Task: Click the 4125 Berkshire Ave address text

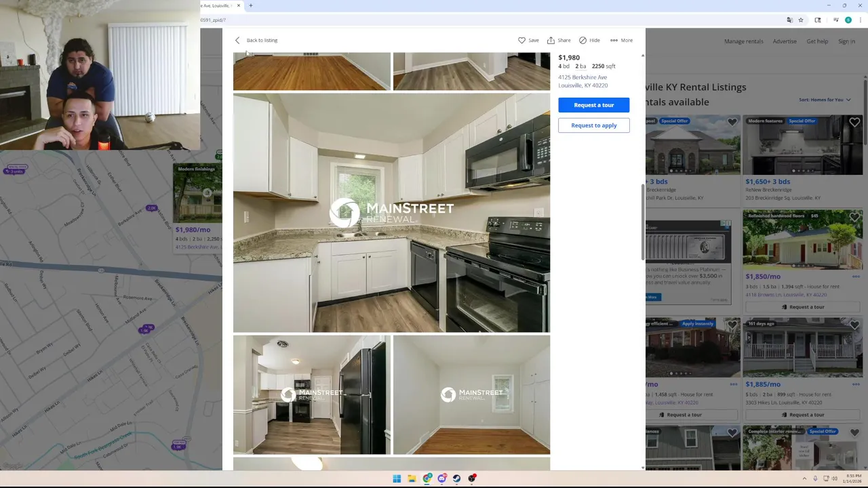Action: 583,81
